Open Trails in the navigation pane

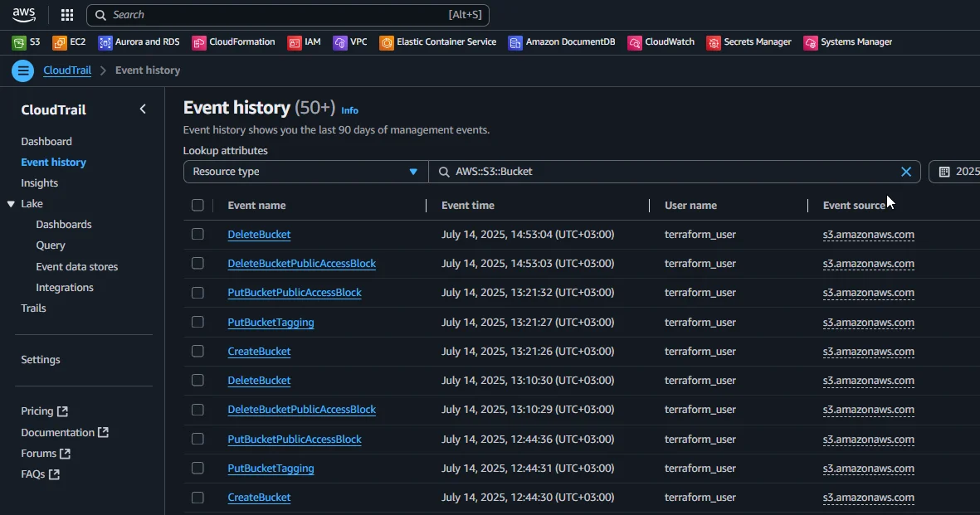[33, 309]
